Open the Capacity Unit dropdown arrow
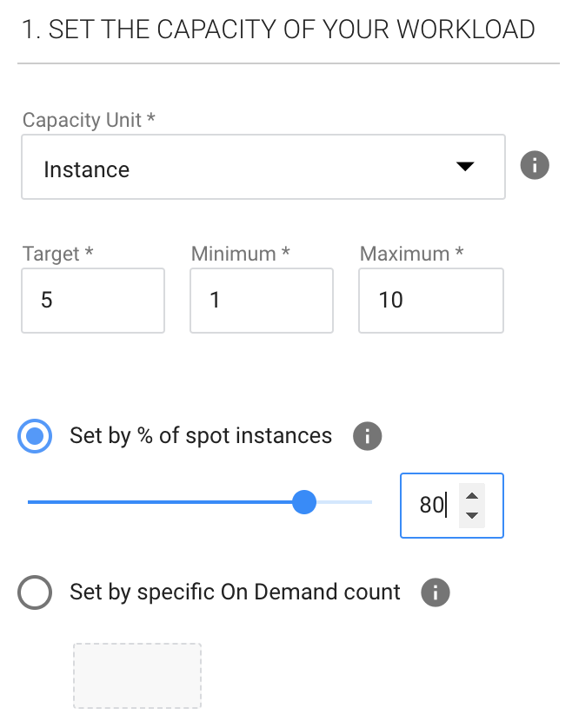 click(x=466, y=167)
